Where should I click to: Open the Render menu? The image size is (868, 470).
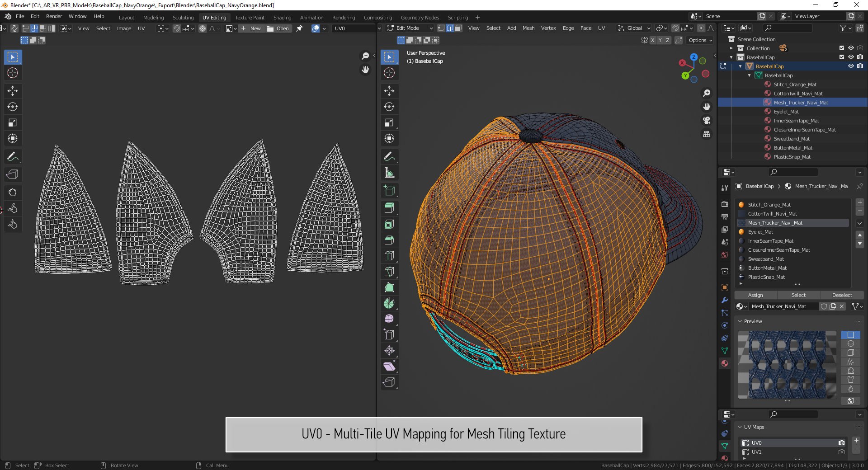tap(54, 16)
